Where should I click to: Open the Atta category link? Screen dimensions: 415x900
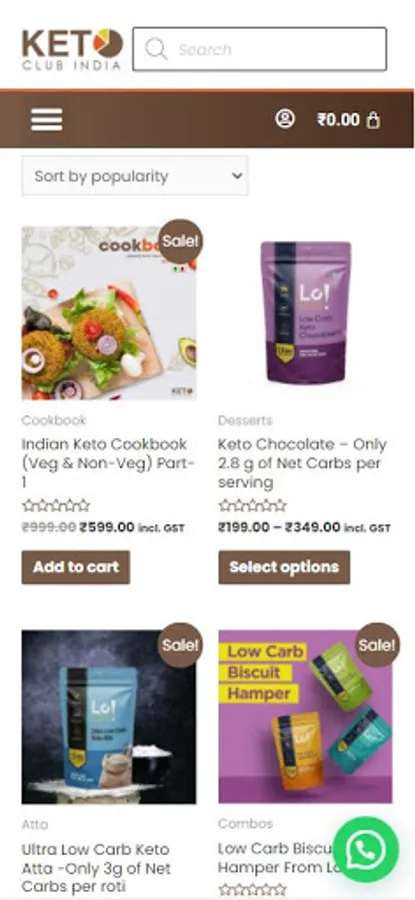[x=35, y=825]
